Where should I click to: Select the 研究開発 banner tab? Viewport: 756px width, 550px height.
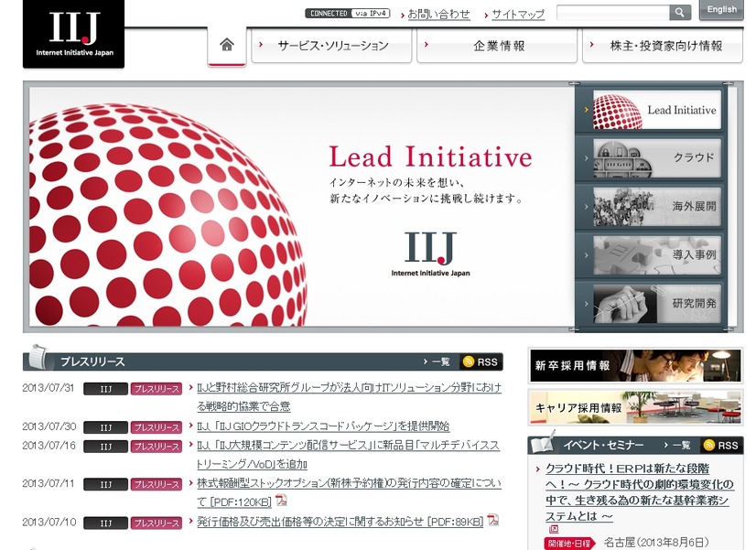point(656,304)
